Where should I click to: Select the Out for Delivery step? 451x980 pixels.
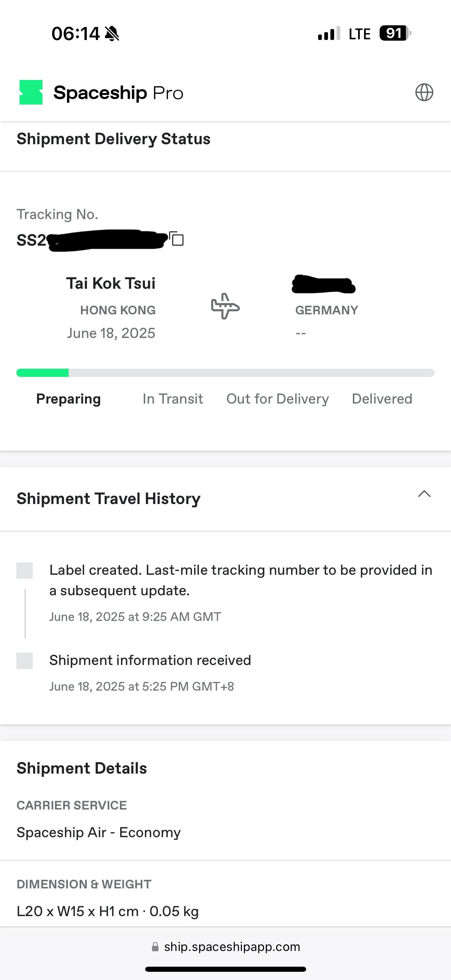277,399
